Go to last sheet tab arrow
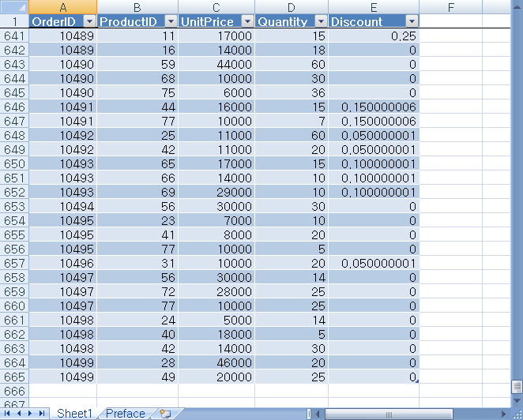The width and height of the screenshot is (523, 420). pos(42,414)
